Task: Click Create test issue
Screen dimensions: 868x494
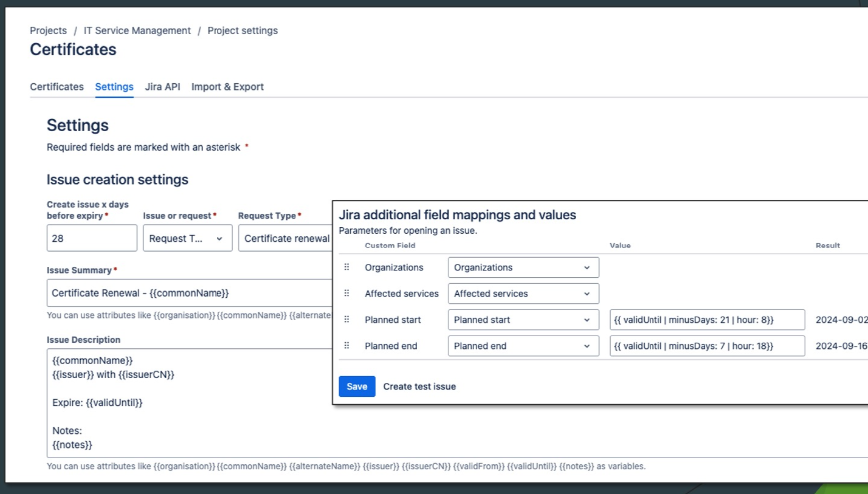Action: coord(419,386)
